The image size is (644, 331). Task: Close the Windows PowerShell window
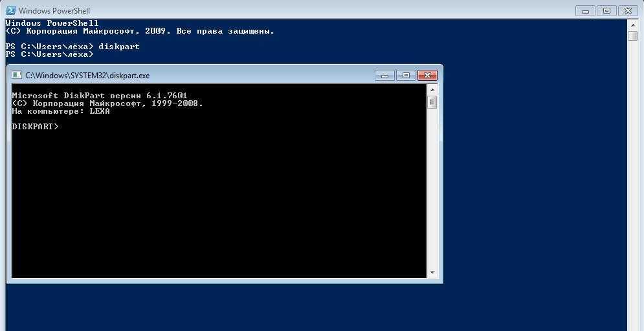628,10
